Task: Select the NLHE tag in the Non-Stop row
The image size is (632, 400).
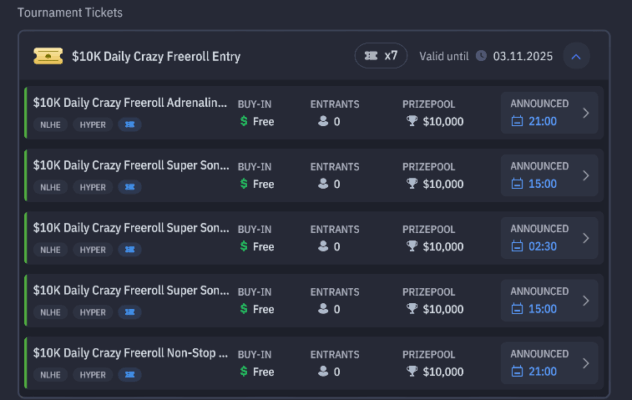Action: [49, 374]
